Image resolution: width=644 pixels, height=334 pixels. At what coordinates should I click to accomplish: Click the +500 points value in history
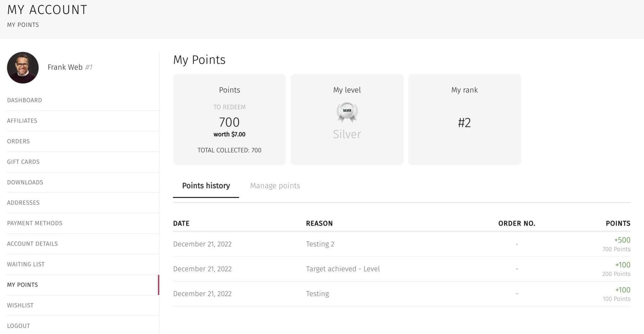click(x=622, y=240)
